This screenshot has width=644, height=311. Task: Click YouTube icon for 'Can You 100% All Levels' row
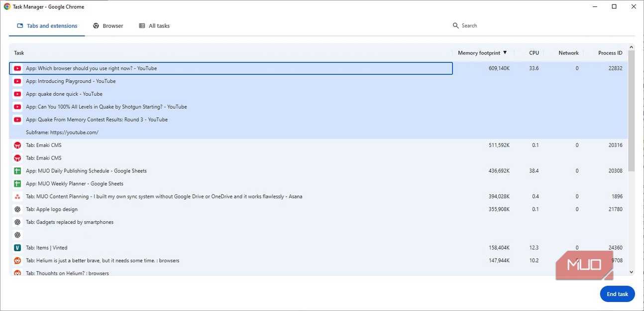click(17, 107)
